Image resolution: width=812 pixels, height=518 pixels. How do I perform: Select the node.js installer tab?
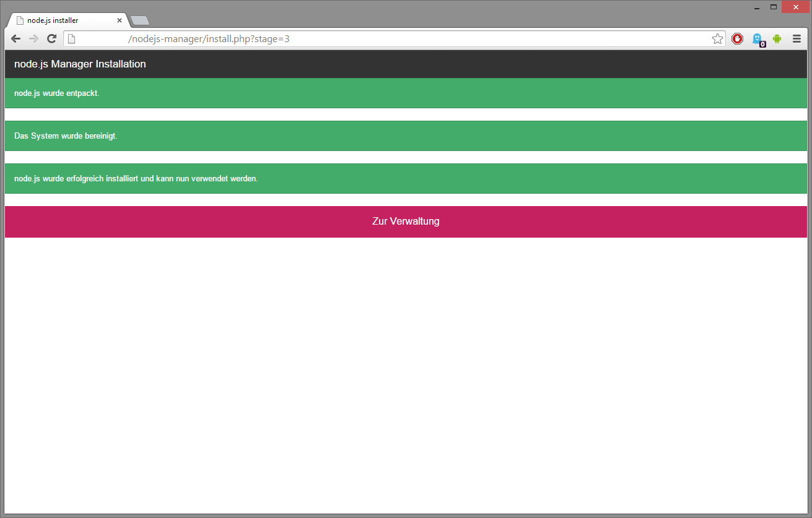click(x=67, y=20)
